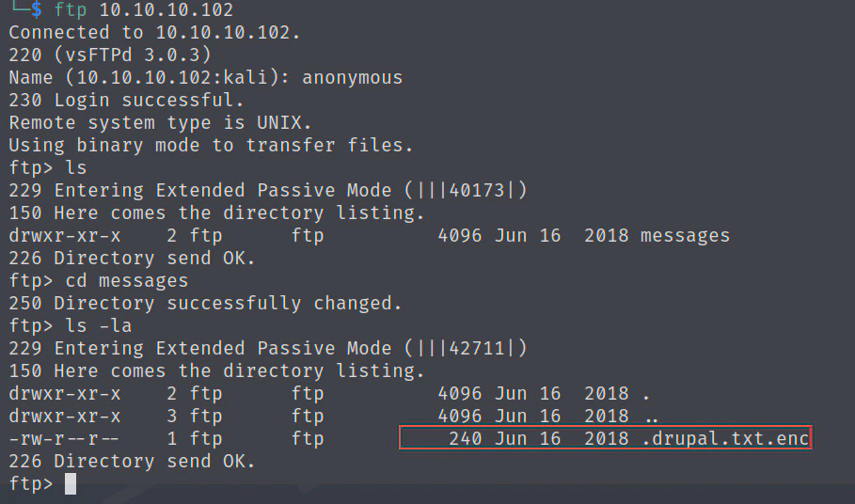Click the Remote system type is UNIX line
This screenshot has width=855, height=504.
[x=160, y=122]
